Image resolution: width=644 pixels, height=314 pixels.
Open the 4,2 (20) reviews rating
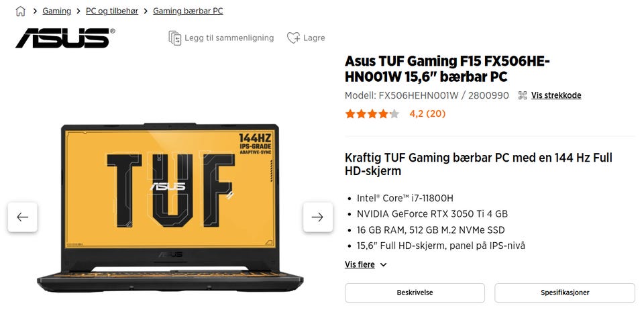(x=427, y=114)
